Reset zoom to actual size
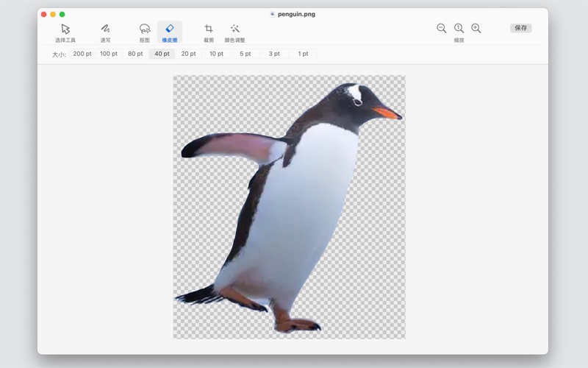The height and width of the screenshot is (368, 588). click(459, 28)
